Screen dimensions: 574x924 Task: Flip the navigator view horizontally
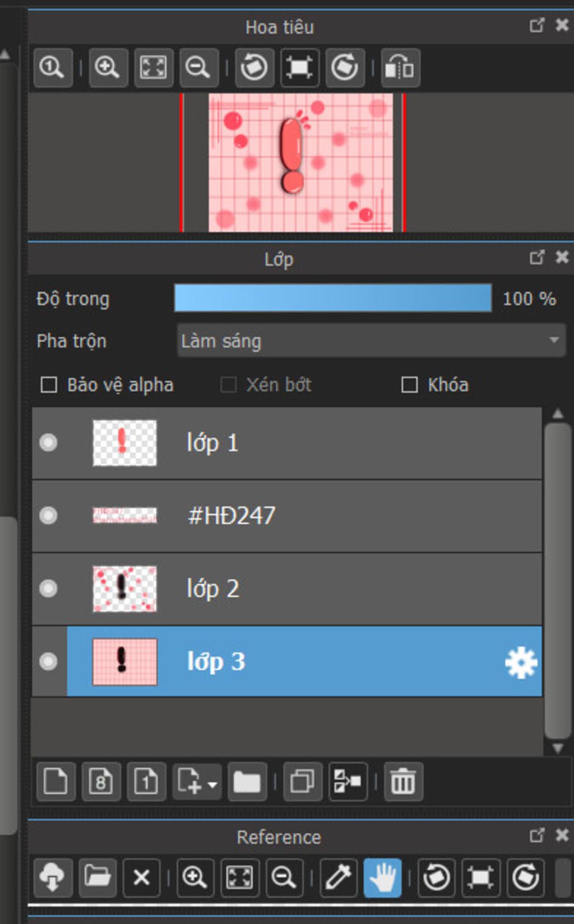400,68
